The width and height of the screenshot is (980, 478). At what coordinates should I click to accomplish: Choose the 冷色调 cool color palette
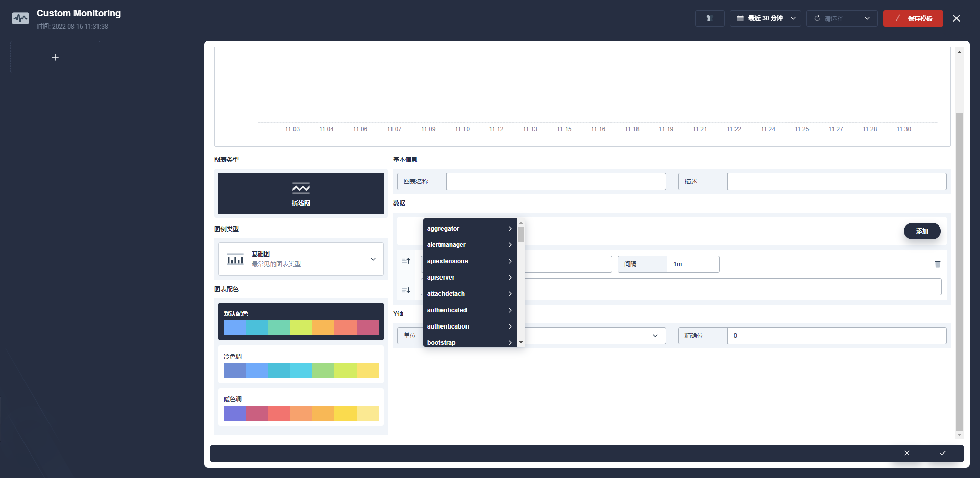pyautogui.click(x=301, y=364)
